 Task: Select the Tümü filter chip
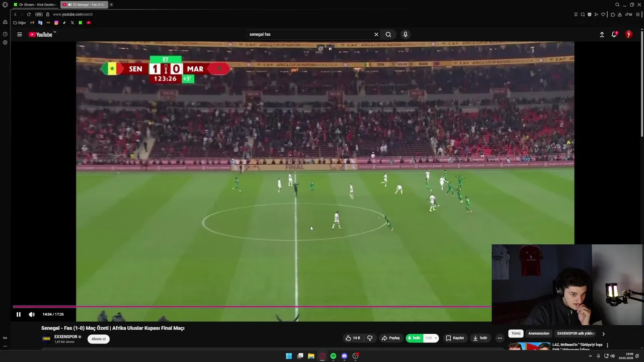[x=516, y=333]
